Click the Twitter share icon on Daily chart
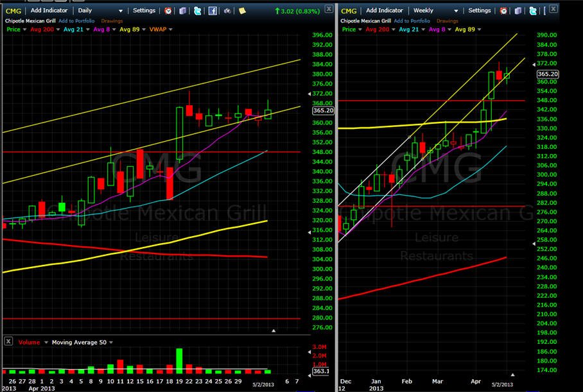 [x=197, y=11]
